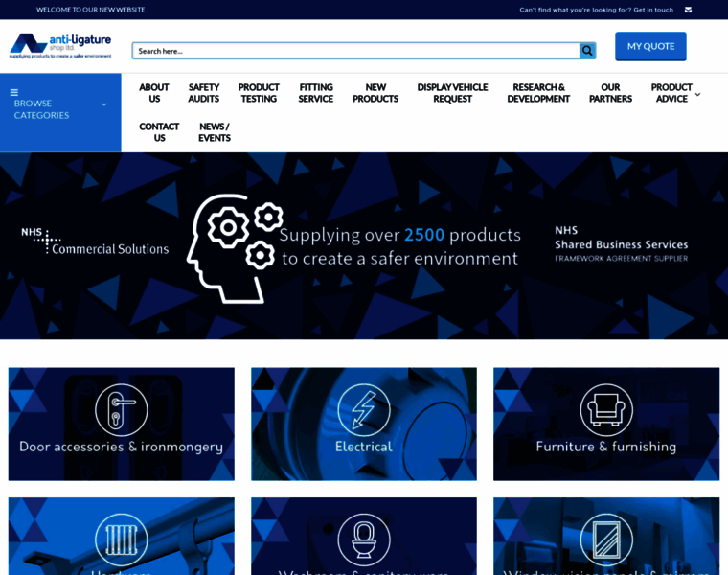Viewport: 728px width, 575px height.
Task: Click the Supplying over 2500 products banner text
Action: 399,246
